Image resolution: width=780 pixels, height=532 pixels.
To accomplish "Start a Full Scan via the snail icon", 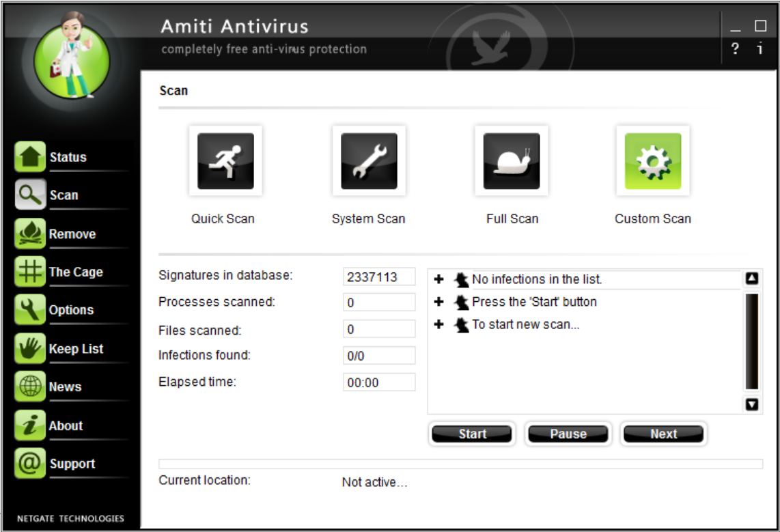I will click(511, 160).
